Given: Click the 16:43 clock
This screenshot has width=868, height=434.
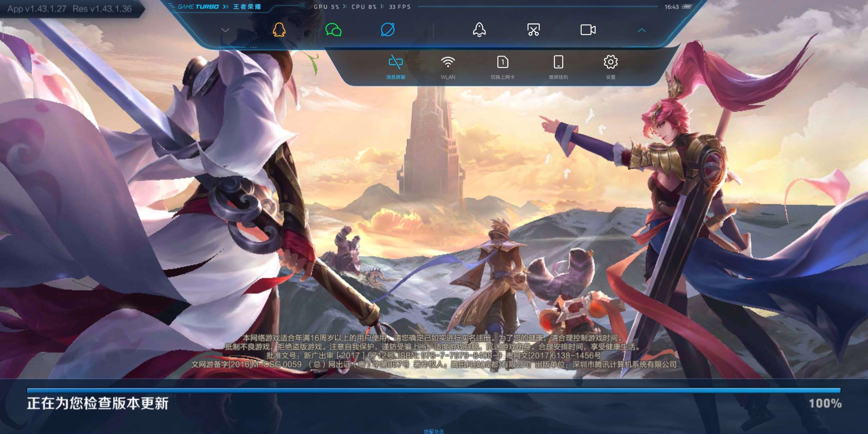Looking at the screenshot, I should [671, 7].
